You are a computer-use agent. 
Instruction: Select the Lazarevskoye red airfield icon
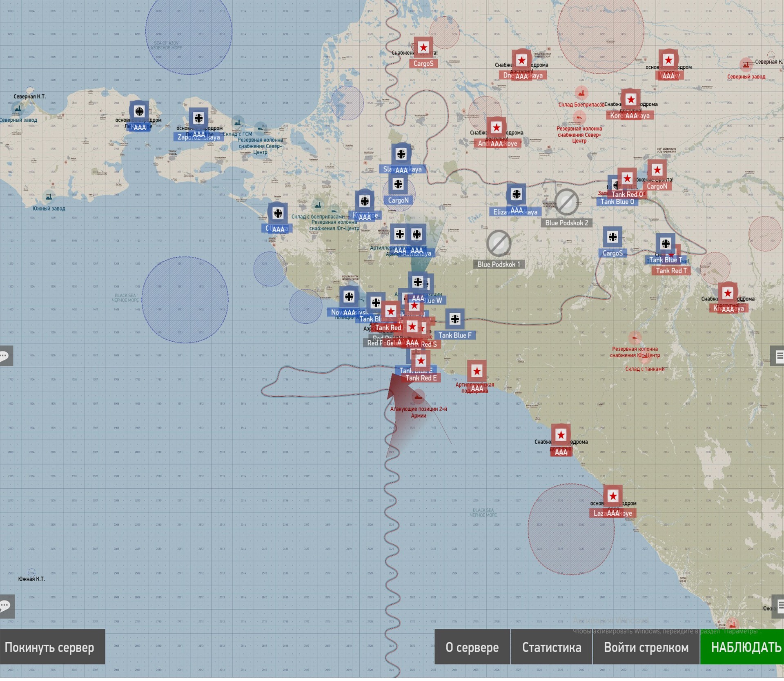click(612, 496)
